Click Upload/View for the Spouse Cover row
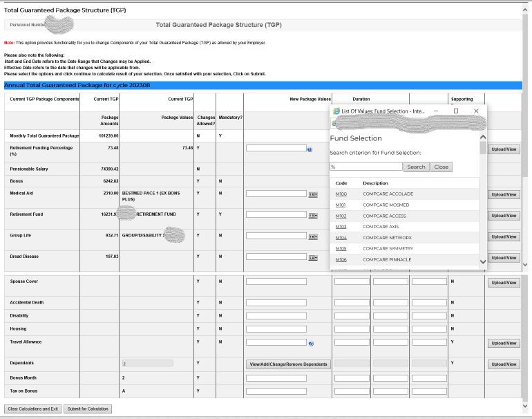Image resolution: width=532 pixels, height=419 pixels. tap(503, 283)
